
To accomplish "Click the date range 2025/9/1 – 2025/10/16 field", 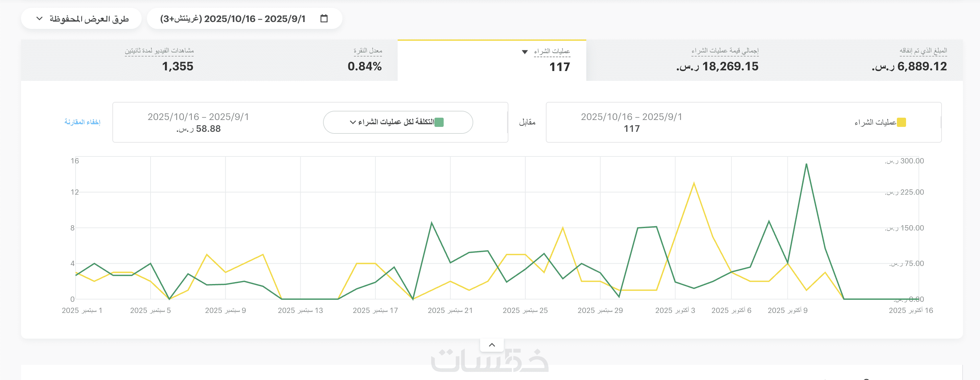I will (232, 19).
